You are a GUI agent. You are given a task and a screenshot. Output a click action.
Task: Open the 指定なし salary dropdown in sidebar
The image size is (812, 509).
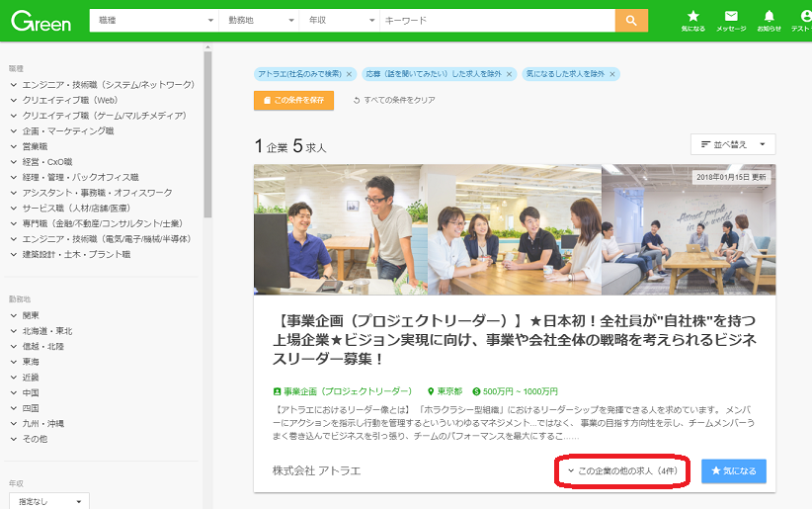[x=49, y=501]
